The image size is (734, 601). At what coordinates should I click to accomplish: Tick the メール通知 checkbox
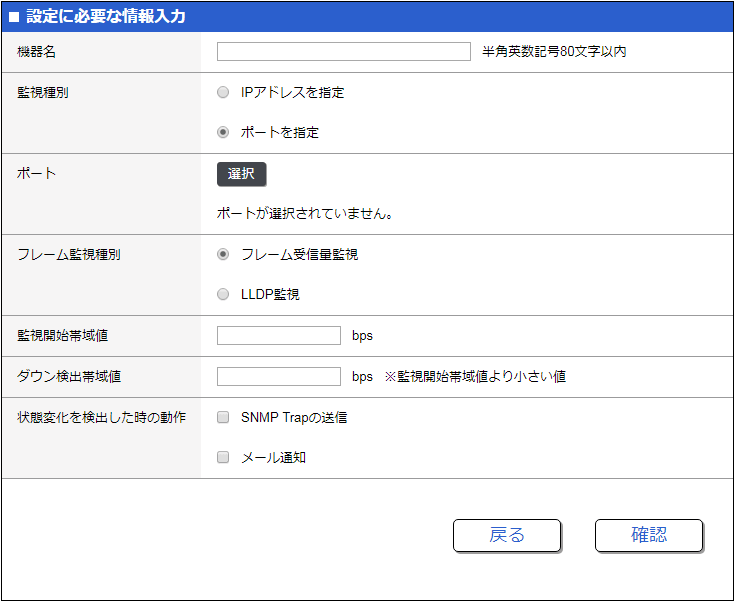tap(223, 458)
